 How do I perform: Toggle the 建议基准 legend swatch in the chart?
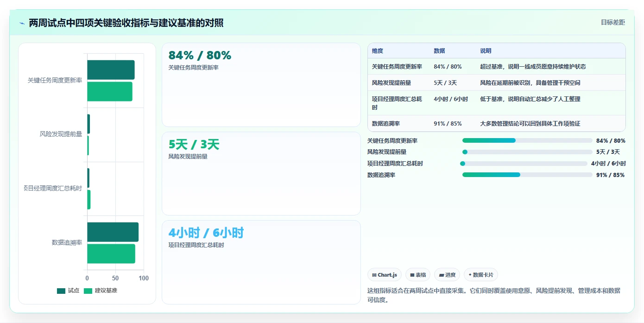(88, 291)
